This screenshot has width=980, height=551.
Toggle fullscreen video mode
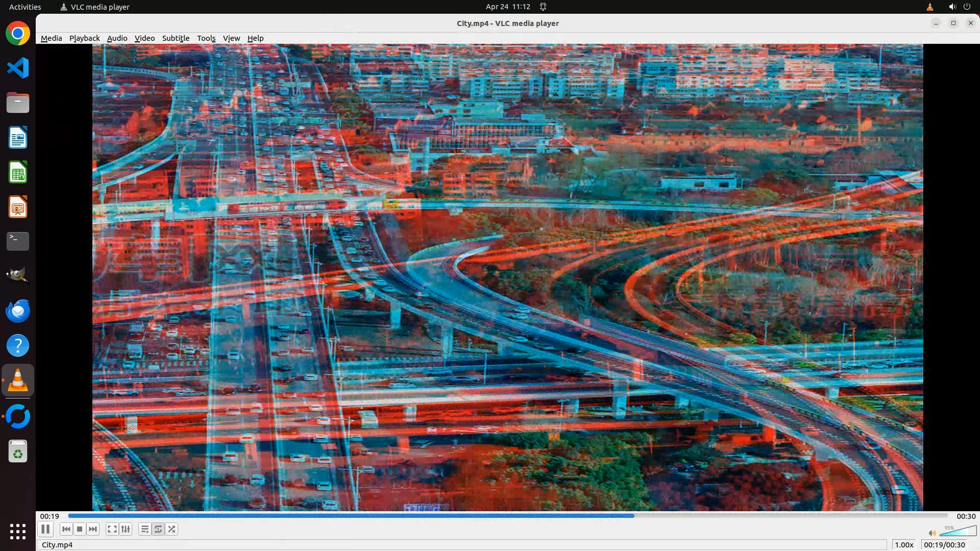coord(112,529)
